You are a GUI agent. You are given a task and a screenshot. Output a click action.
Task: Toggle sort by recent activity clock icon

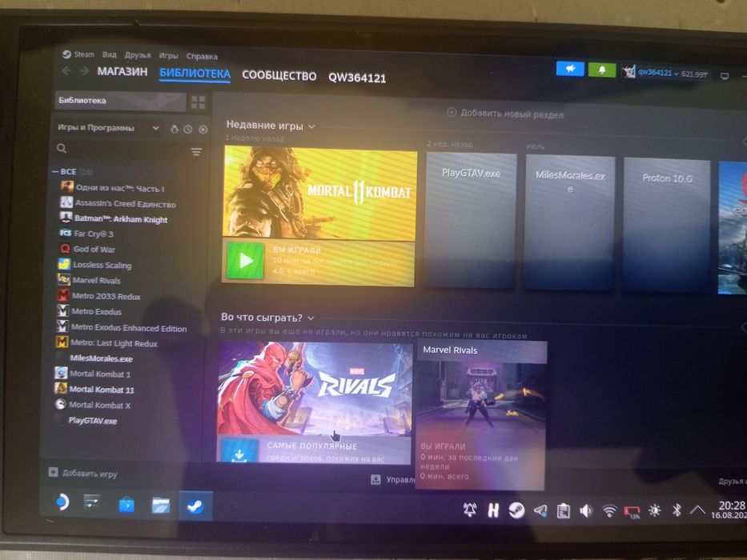tap(188, 129)
